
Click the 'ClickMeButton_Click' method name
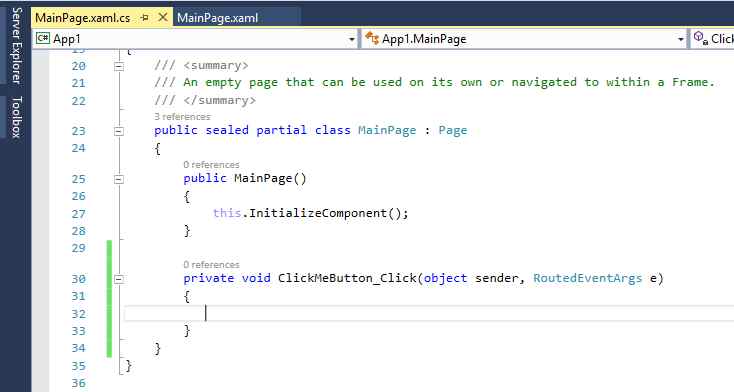point(347,278)
